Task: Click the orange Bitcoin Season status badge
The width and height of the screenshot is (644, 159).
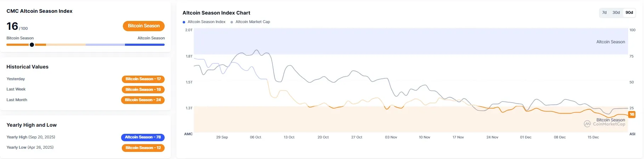Action: [x=144, y=26]
